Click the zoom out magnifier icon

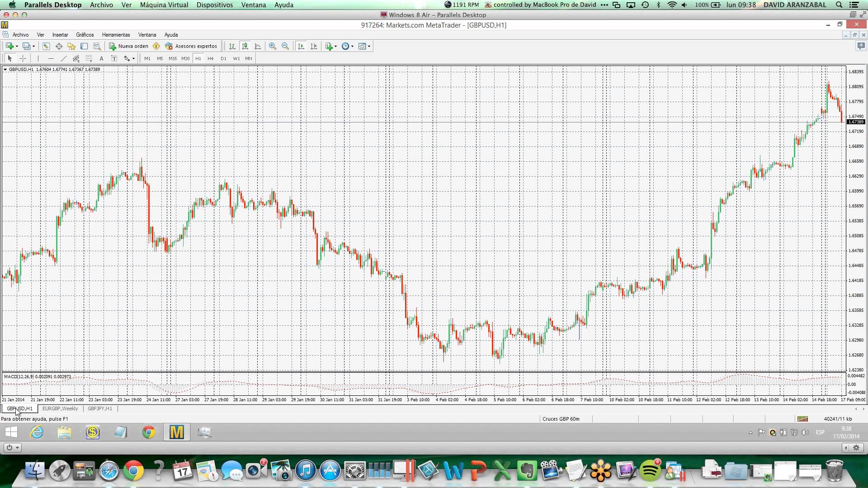tap(285, 46)
